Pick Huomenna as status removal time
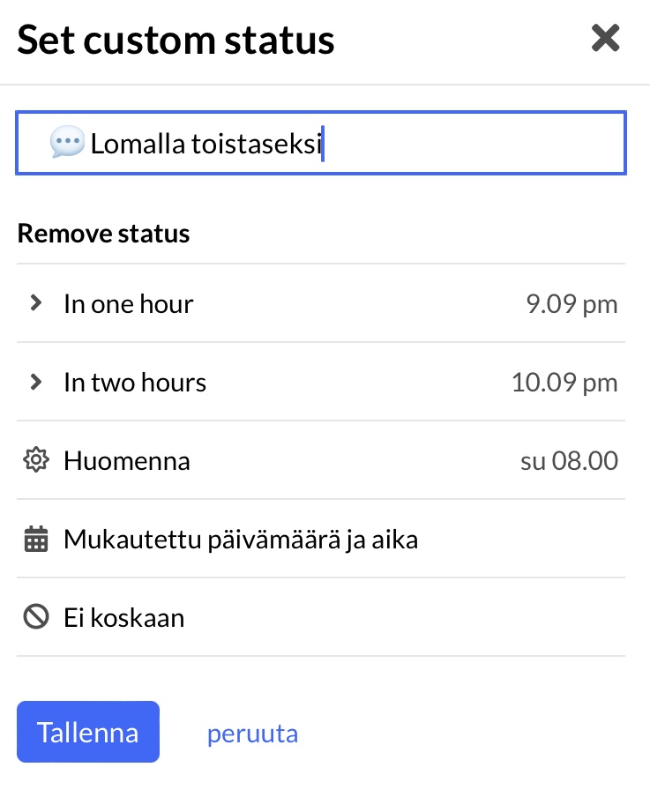Screen dimensions: 650x812 (x=127, y=461)
